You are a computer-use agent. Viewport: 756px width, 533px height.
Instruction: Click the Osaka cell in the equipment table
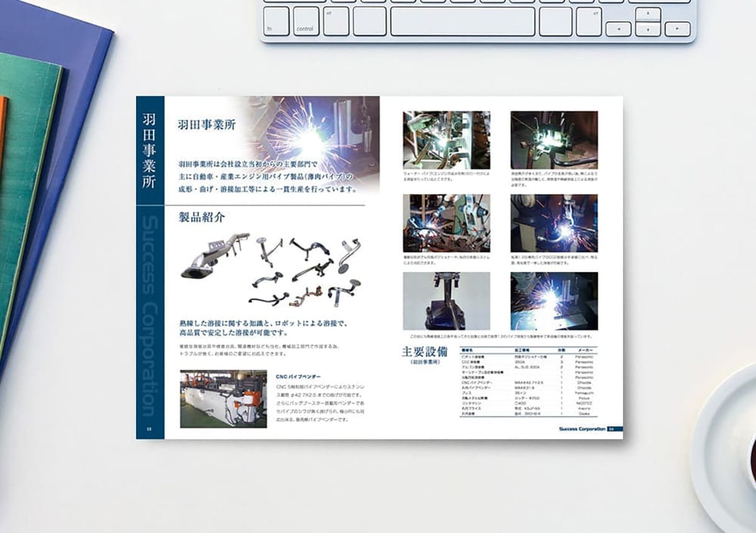(583, 414)
